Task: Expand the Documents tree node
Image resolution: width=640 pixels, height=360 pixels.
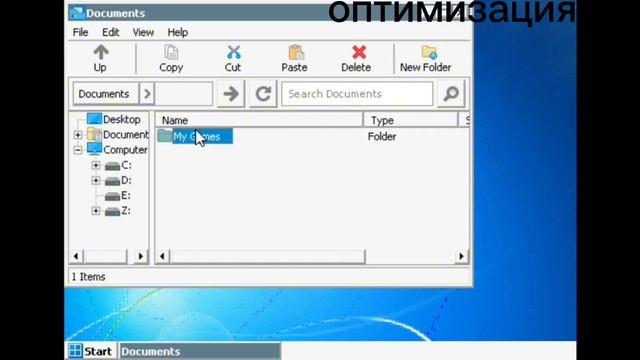Action: point(78,135)
